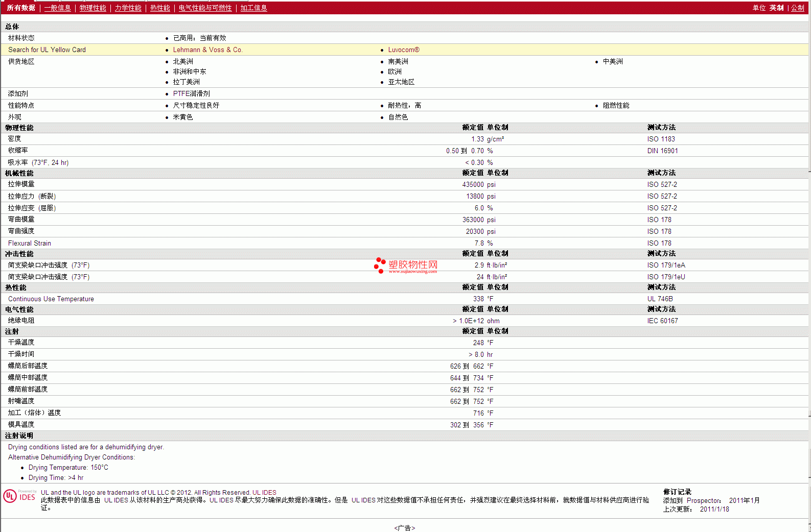Open the 一般信息 tab
811x532 pixels.
point(57,8)
